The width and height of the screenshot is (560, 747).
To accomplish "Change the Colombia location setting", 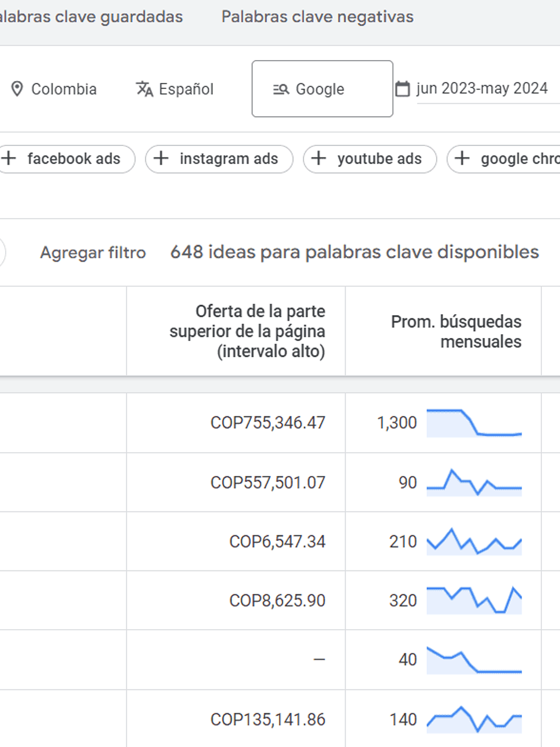I will (x=63, y=89).
